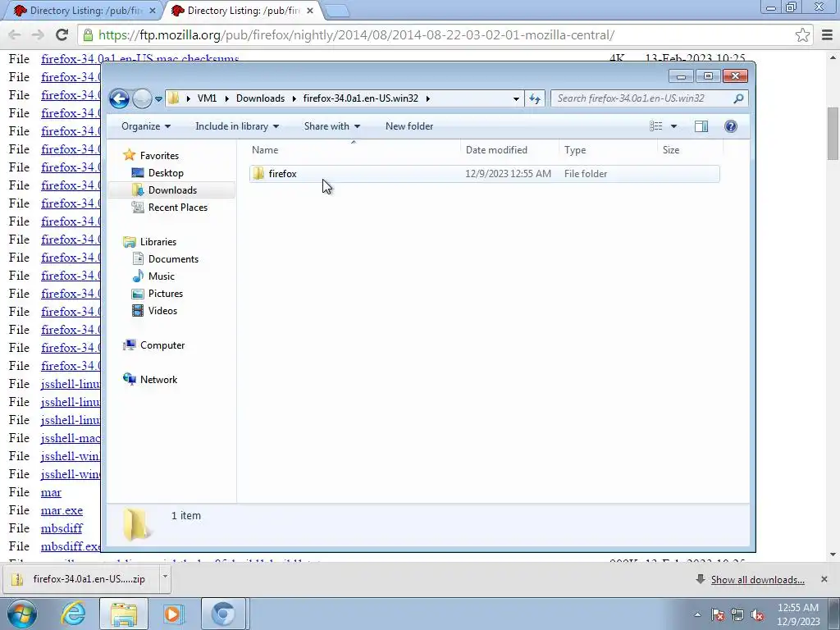The image size is (840, 630).
Task: Click the Explorer help icon
Action: click(x=731, y=126)
